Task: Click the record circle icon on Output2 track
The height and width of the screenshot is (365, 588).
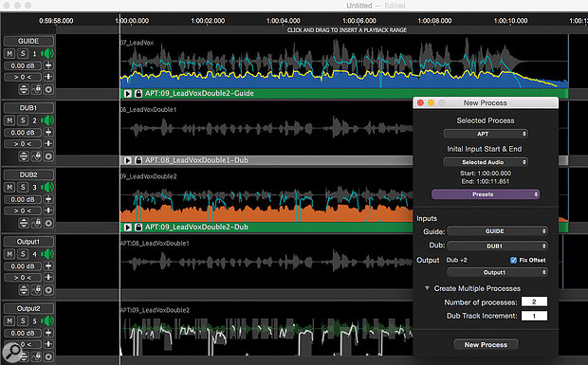Action: pyautogui.click(x=48, y=356)
